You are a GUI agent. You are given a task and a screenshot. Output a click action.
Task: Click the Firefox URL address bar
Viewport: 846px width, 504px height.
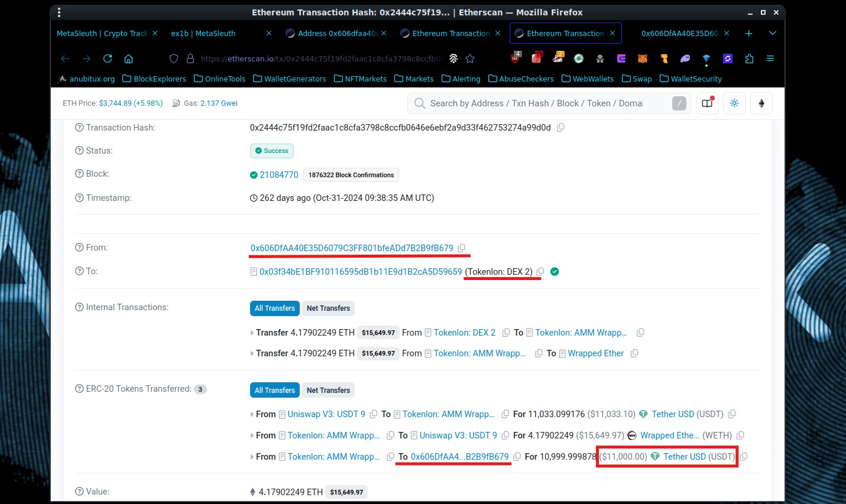click(x=322, y=58)
